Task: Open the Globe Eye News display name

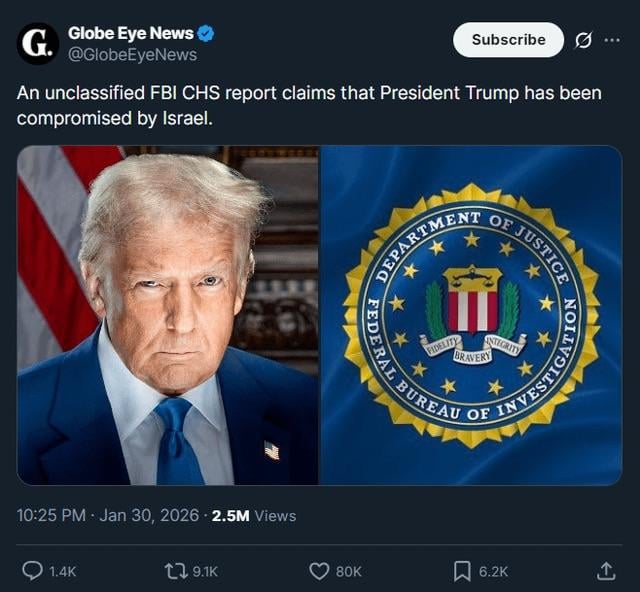Action: [130, 34]
